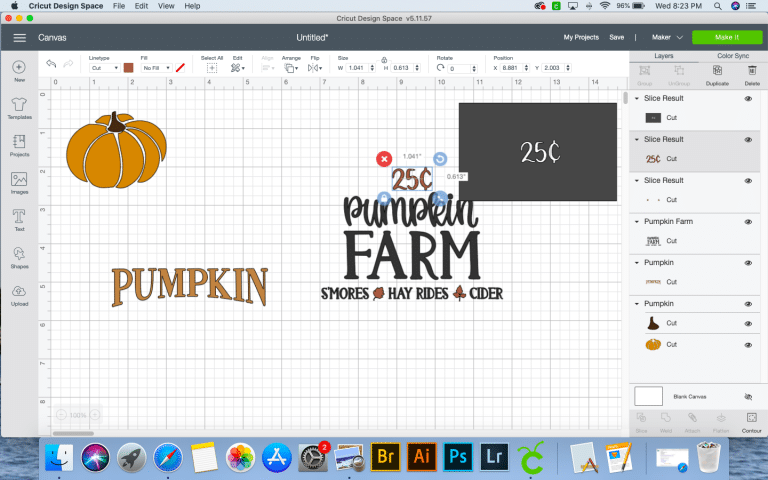Screen dimensions: 768x480
Task: Open Photoshop from the Dock
Action: (x=457, y=456)
